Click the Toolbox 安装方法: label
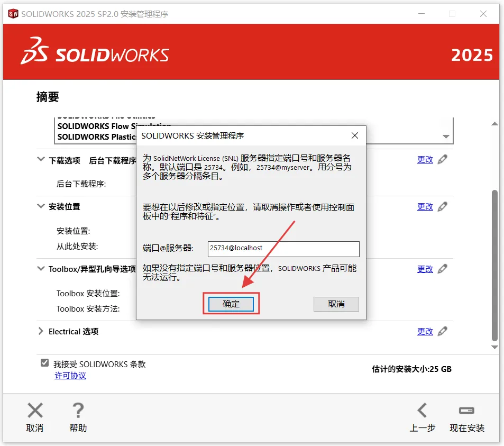Viewport: 504px width, 446px height. pos(88,308)
